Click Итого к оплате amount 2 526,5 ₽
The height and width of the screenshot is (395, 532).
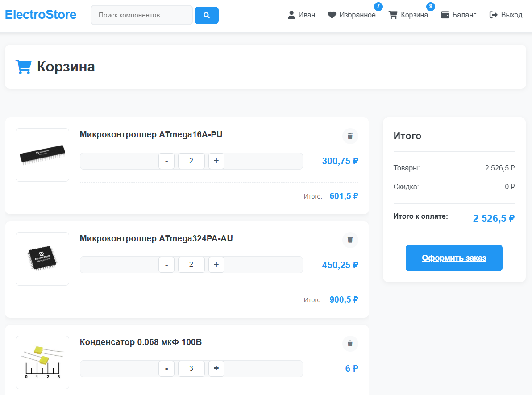pos(494,218)
